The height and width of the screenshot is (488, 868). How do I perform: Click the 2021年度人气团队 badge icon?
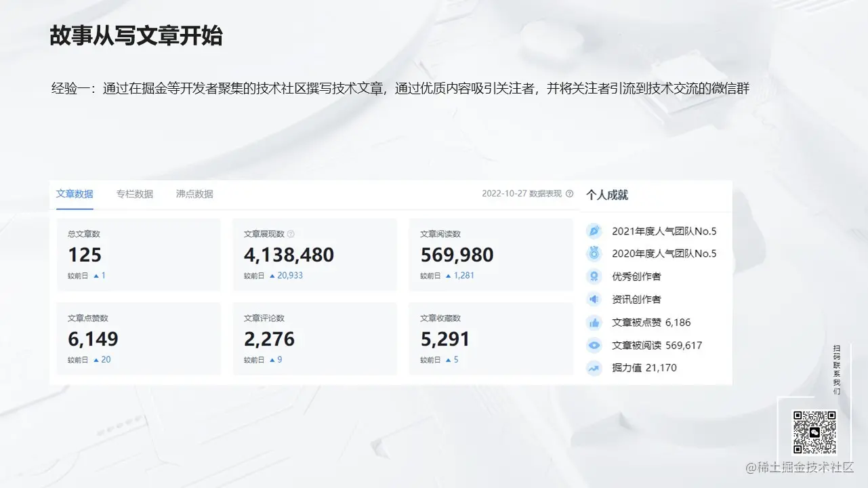point(594,231)
